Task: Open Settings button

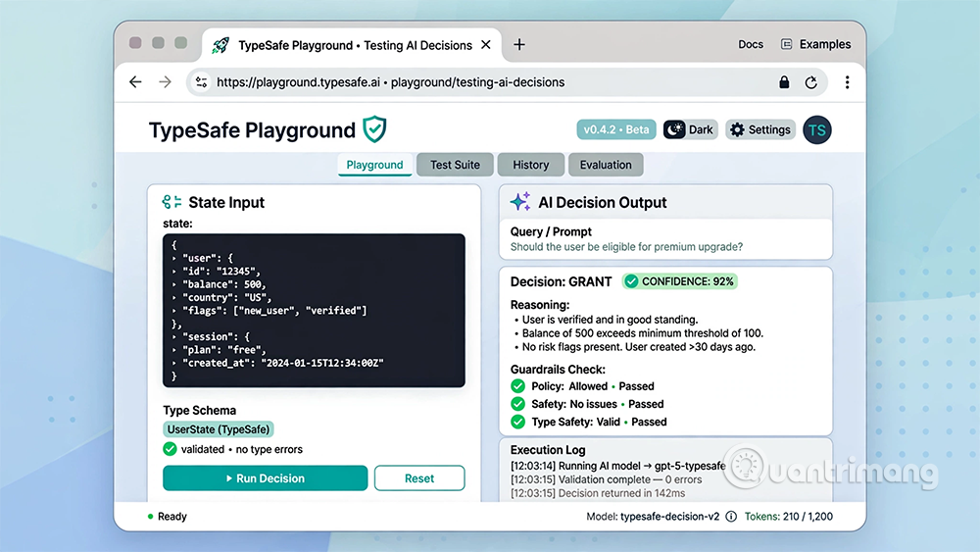Action: tap(760, 129)
